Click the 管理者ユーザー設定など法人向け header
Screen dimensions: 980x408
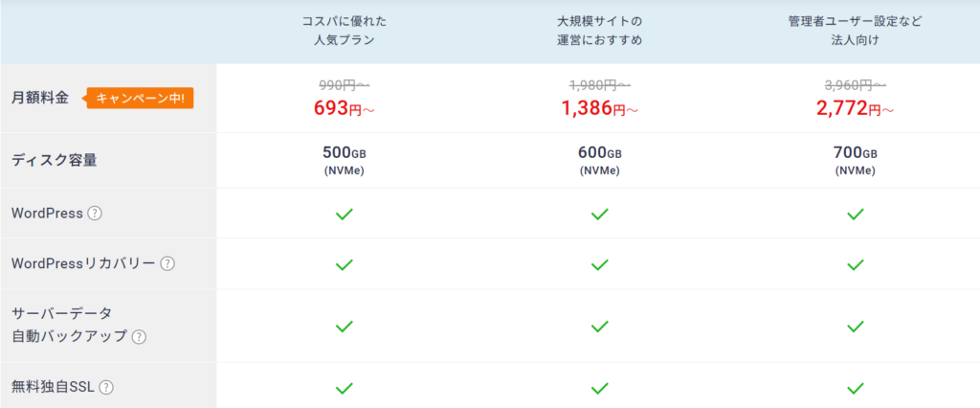855,32
